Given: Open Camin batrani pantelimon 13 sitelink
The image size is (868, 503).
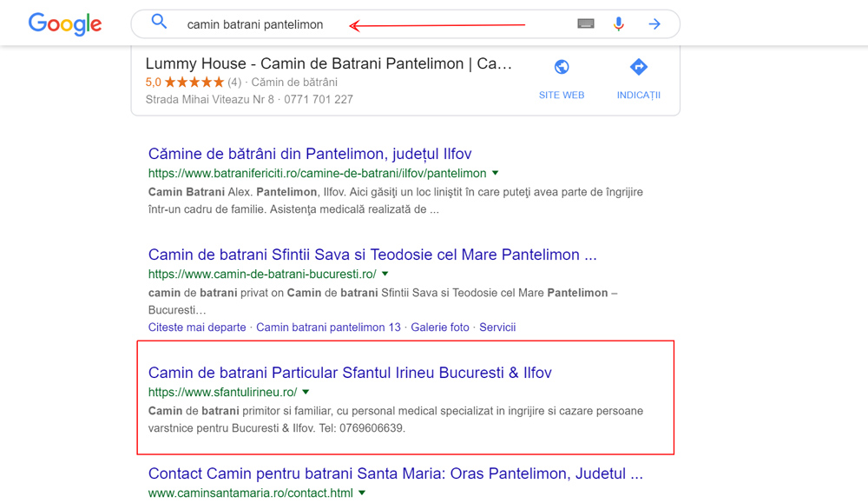Looking at the screenshot, I should pos(328,328).
